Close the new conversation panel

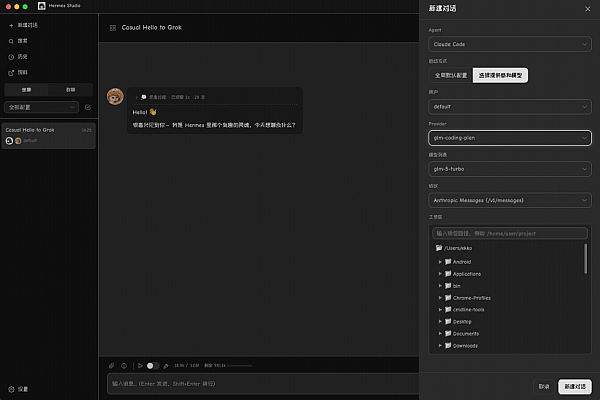pos(588,9)
